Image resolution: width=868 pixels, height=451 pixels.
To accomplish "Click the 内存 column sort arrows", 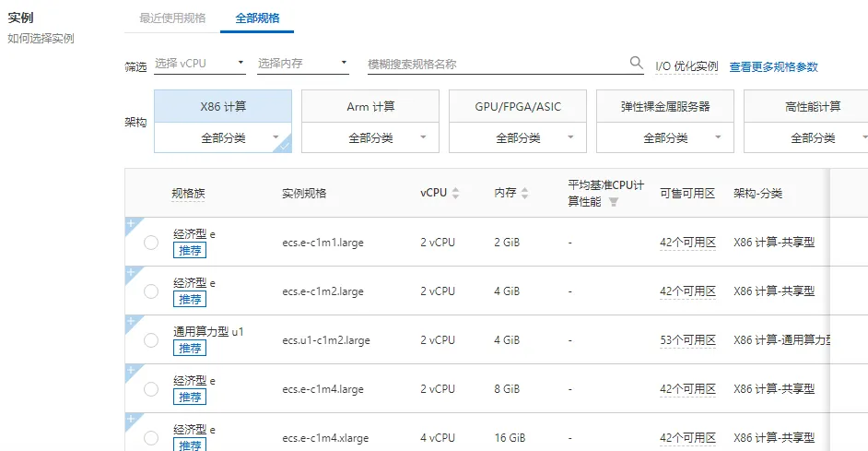I will pos(525,194).
